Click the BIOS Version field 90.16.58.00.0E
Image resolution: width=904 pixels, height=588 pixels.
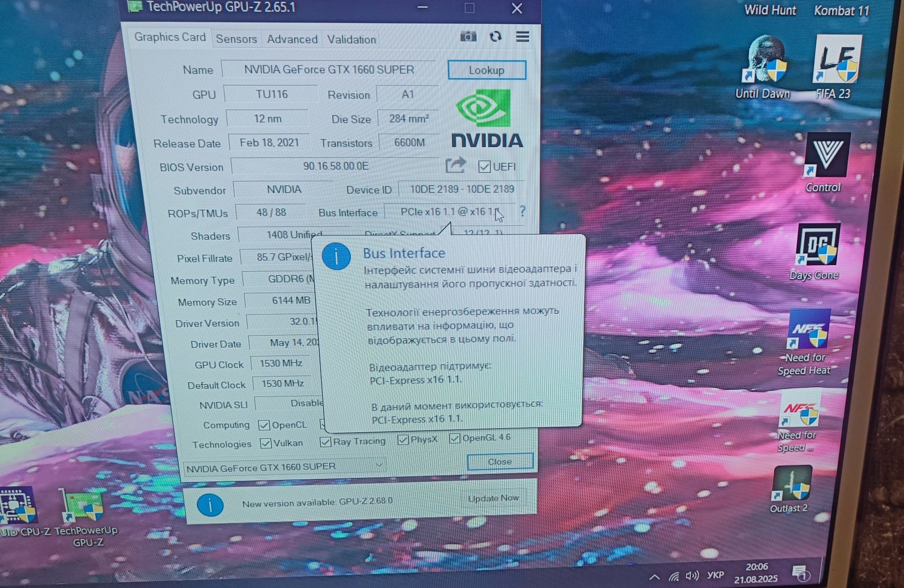(x=335, y=166)
